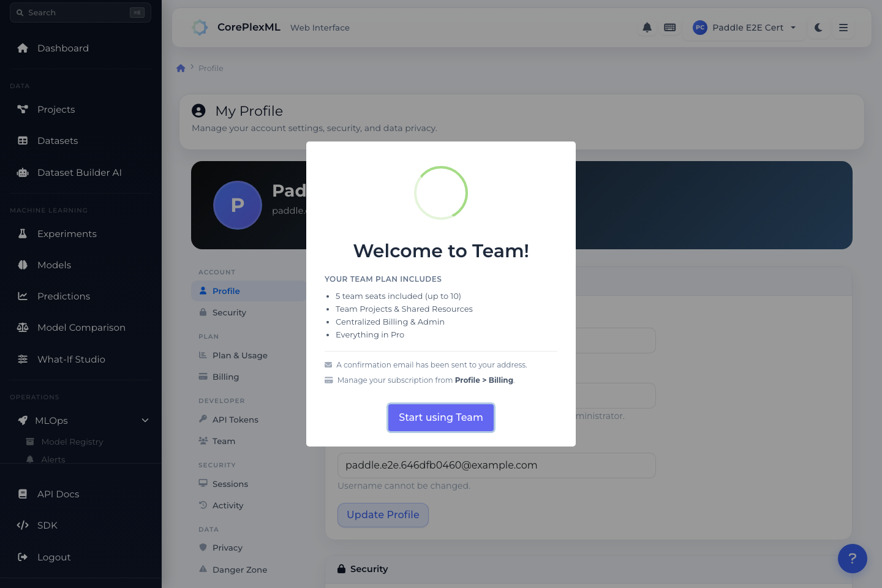Click the blue help question mark button
Image resolution: width=882 pixels, height=588 pixels.
pyautogui.click(x=852, y=559)
